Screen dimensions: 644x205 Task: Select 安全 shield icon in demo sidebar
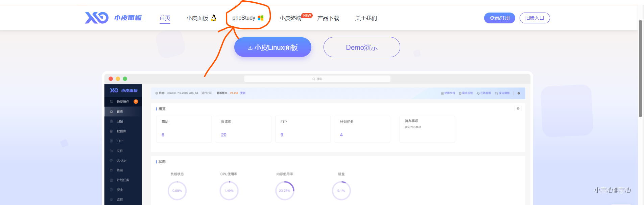pyautogui.click(x=111, y=190)
